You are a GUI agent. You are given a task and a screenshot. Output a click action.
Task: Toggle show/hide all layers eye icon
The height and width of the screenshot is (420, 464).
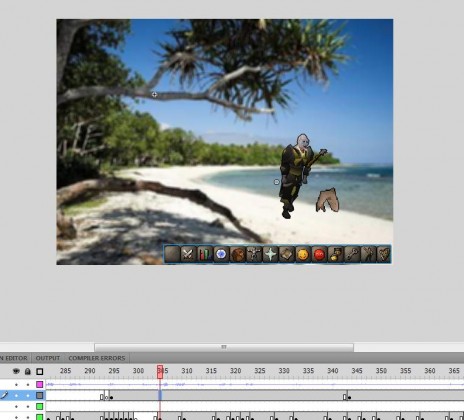[16, 371]
